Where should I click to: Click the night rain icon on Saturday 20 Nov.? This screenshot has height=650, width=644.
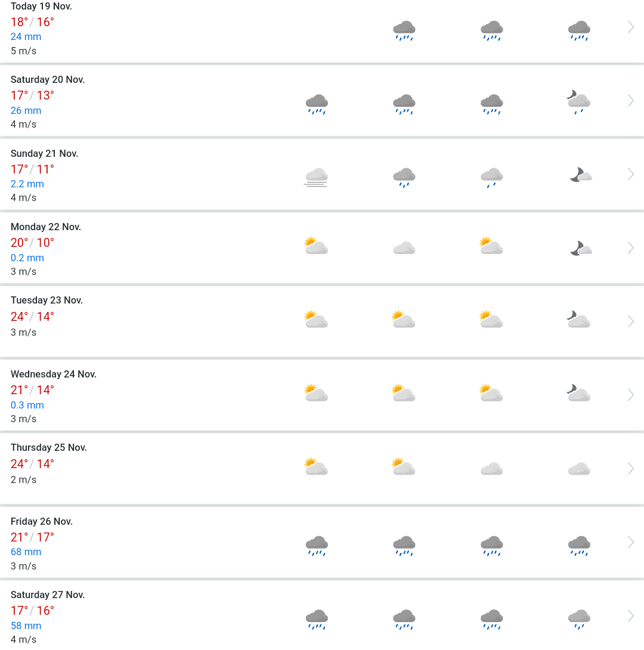[x=579, y=102]
